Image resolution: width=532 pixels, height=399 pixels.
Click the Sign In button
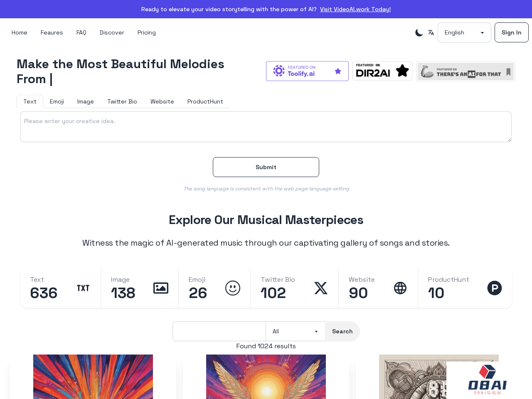511,32
